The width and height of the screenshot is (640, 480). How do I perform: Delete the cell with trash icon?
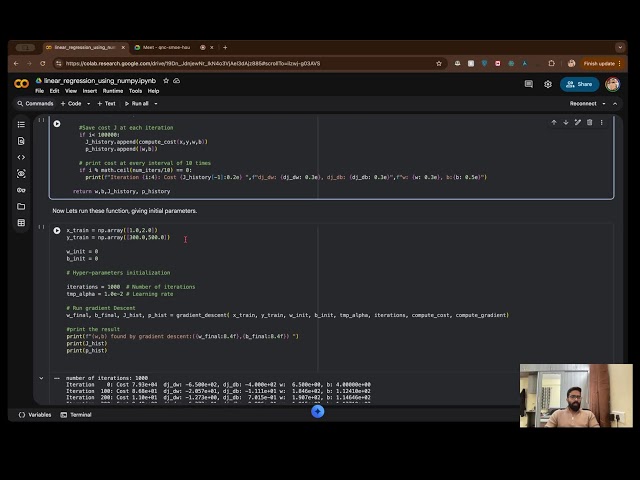tap(589, 122)
